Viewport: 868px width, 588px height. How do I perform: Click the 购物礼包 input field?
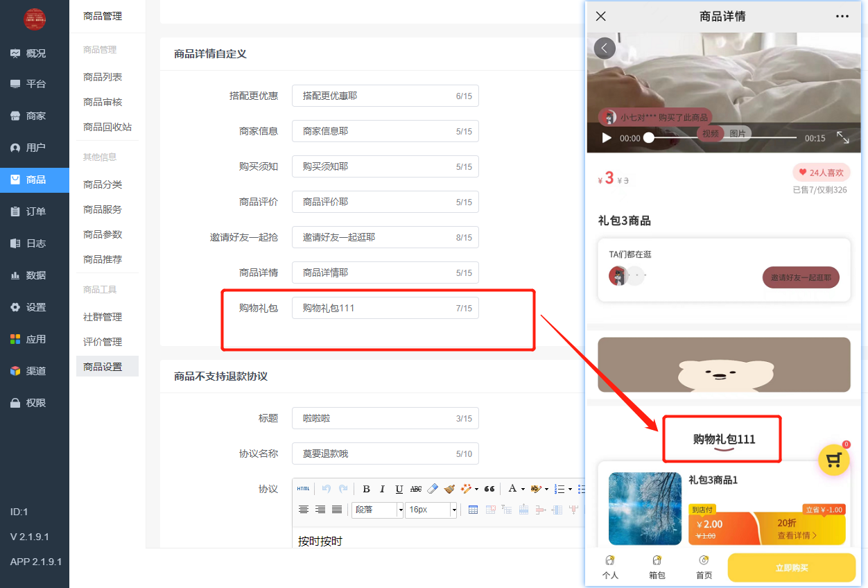(385, 308)
